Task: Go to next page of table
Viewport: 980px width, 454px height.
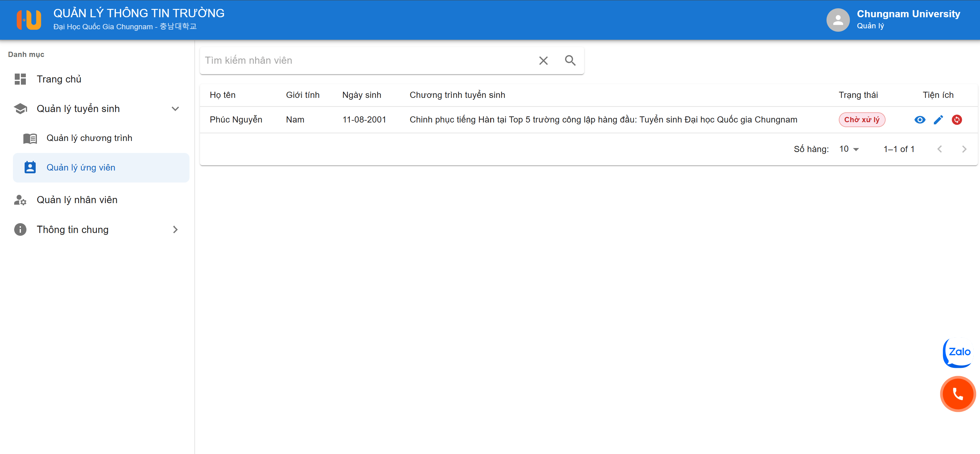Action: [964, 149]
